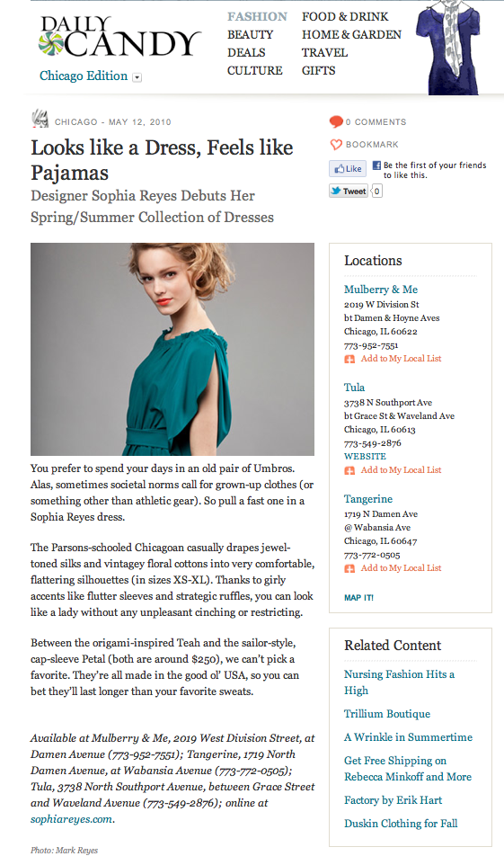This screenshot has width=504, height=865.
Task: Visit Tula's WEBSITE link
Action: (x=365, y=456)
